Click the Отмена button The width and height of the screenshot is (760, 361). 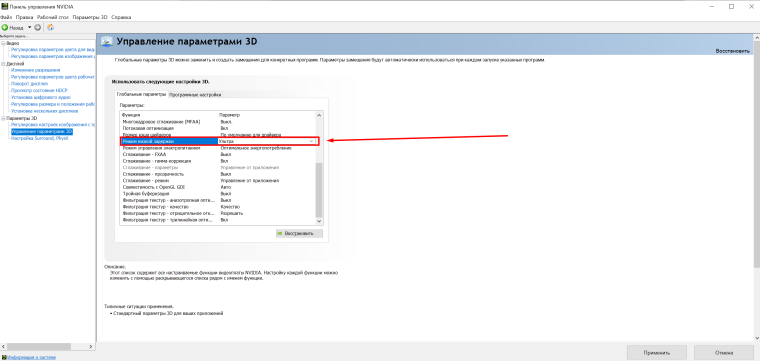pyautogui.click(x=724, y=353)
